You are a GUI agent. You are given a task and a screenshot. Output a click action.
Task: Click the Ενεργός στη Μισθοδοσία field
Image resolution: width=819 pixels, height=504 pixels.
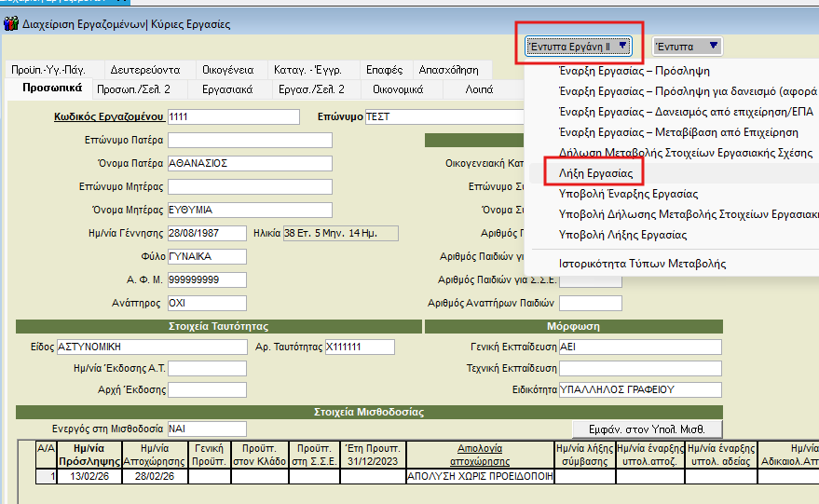pyautogui.click(x=207, y=429)
